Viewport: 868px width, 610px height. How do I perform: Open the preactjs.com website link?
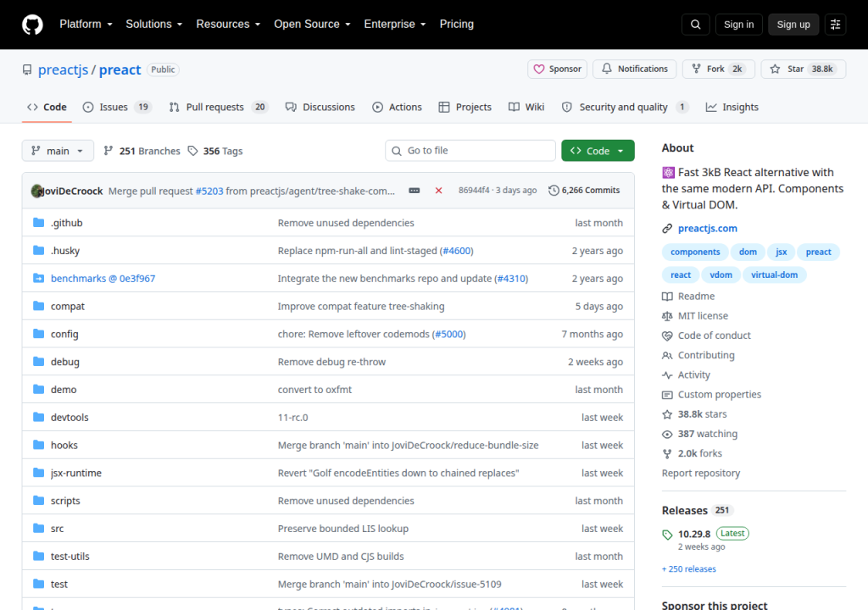(708, 229)
